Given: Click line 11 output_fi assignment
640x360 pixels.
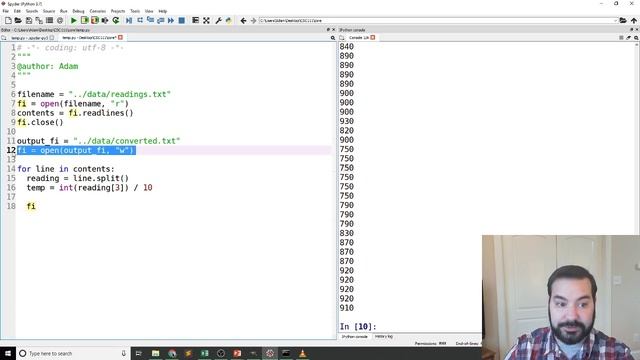Looking at the screenshot, I should pyautogui.click(x=98, y=141).
